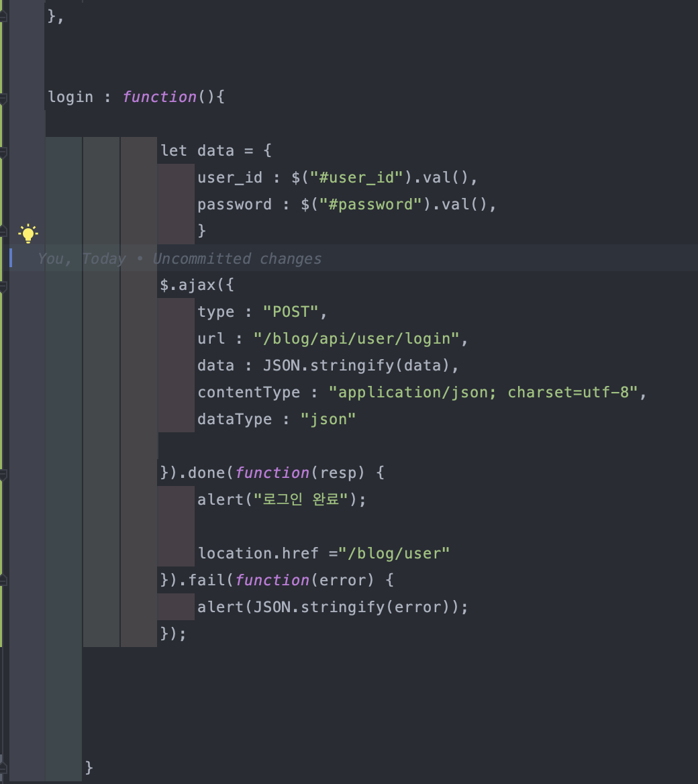
Task: Click the blue change marker beside the blame line
Action: coord(11,258)
